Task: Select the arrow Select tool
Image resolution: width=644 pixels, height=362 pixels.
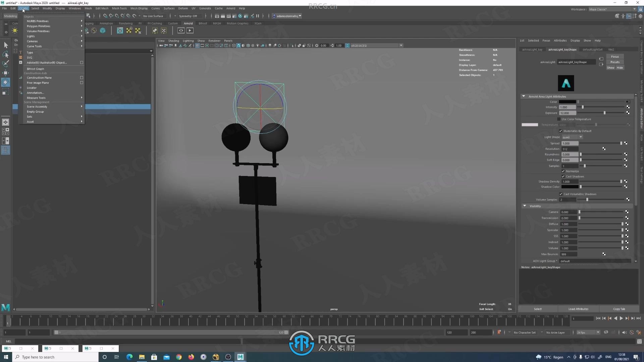Action: coord(6,45)
